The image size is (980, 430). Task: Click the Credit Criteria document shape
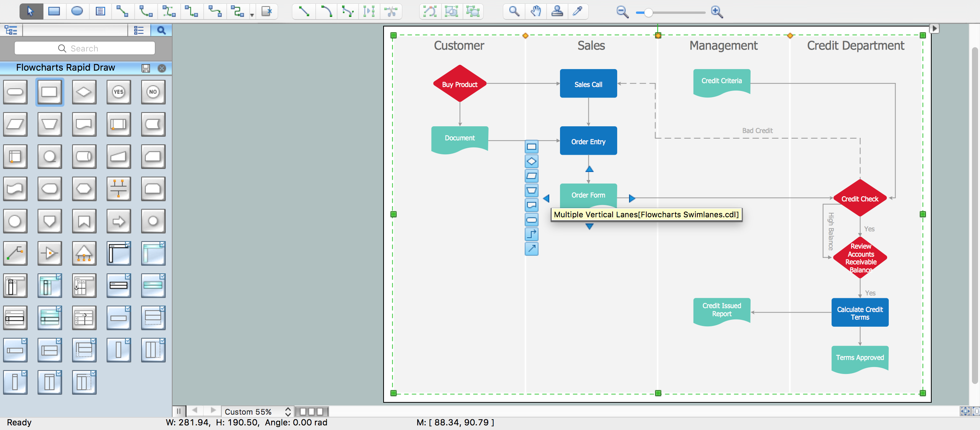pyautogui.click(x=721, y=83)
